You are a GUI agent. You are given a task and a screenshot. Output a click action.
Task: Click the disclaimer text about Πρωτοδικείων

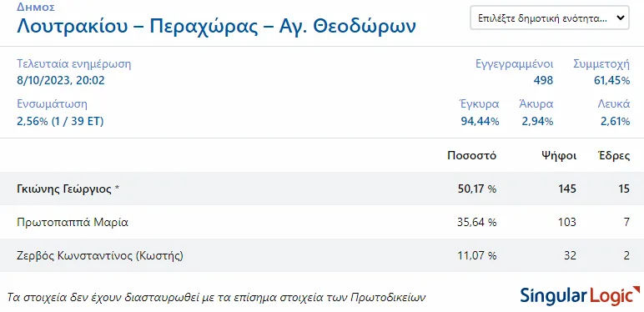216,297
